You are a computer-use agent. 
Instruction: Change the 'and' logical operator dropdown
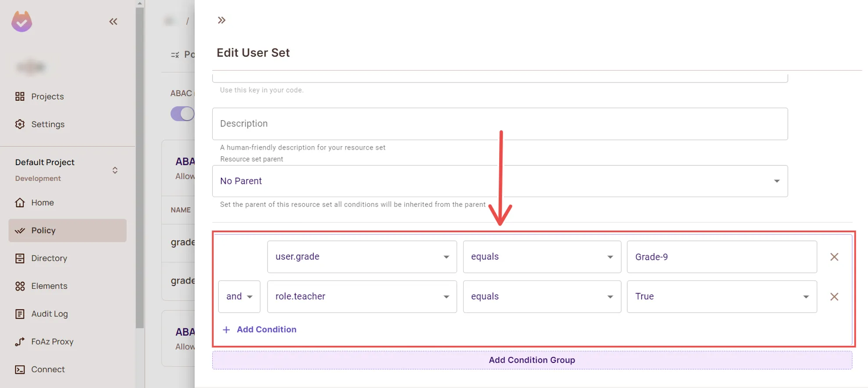pyautogui.click(x=239, y=297)
